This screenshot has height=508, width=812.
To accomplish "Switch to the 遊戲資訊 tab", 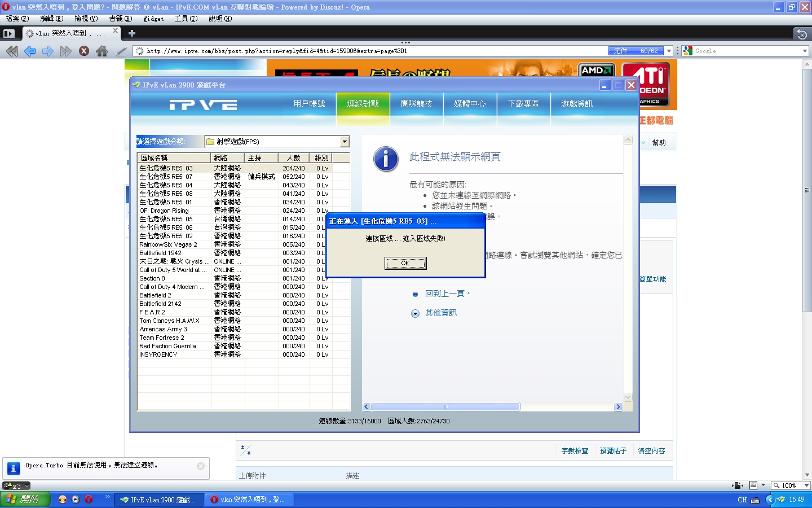I will coord(577,104).
